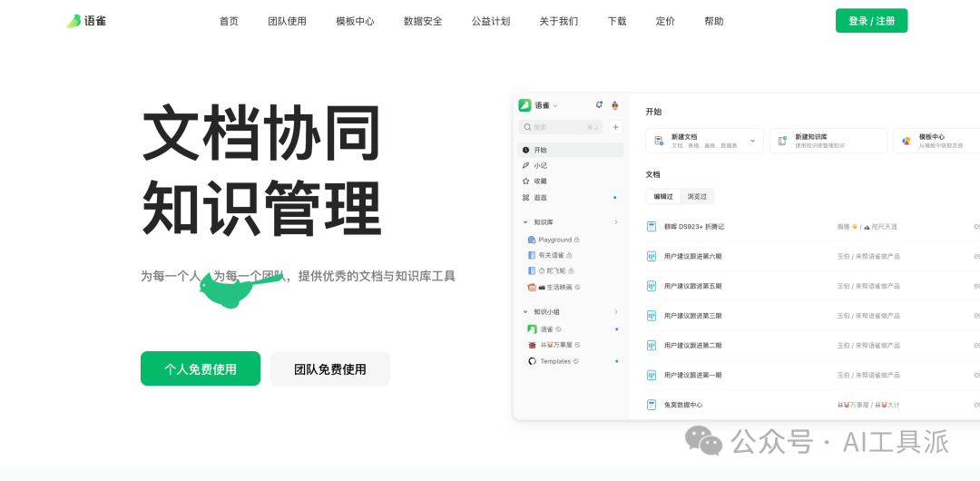Click the Playground knowledge base name
The width and height of the screenshot is (980, 481).
555,240
